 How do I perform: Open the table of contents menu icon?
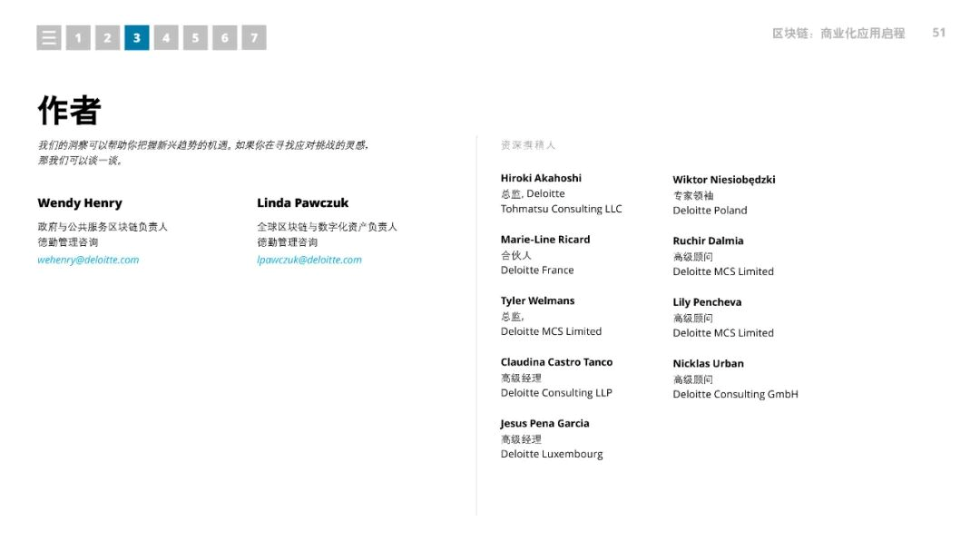click(49, 37)
